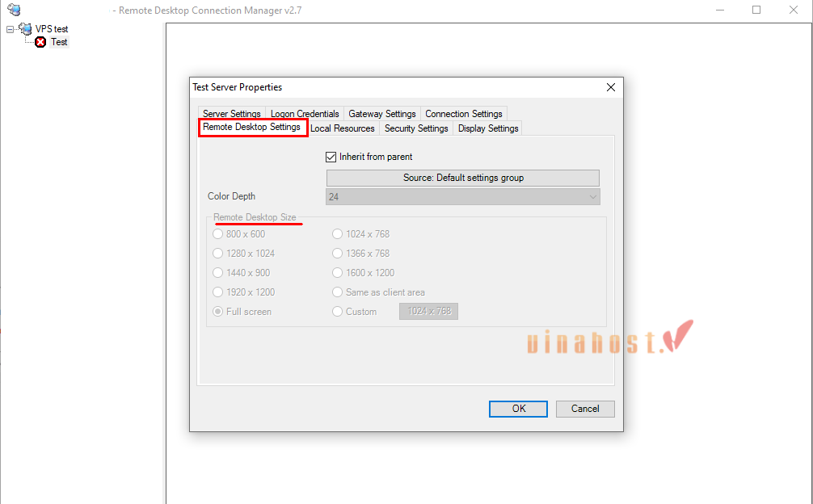
Task: Switch to the Server Settings tab
Action: pos(232,113)
